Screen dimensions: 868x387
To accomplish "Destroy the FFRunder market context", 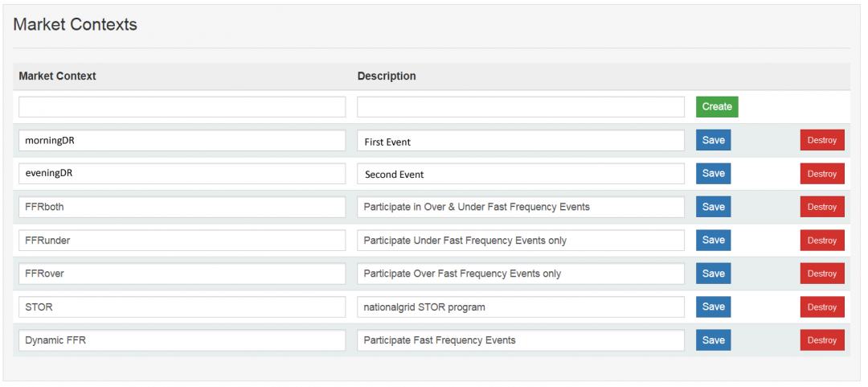I will pos(821,241).
